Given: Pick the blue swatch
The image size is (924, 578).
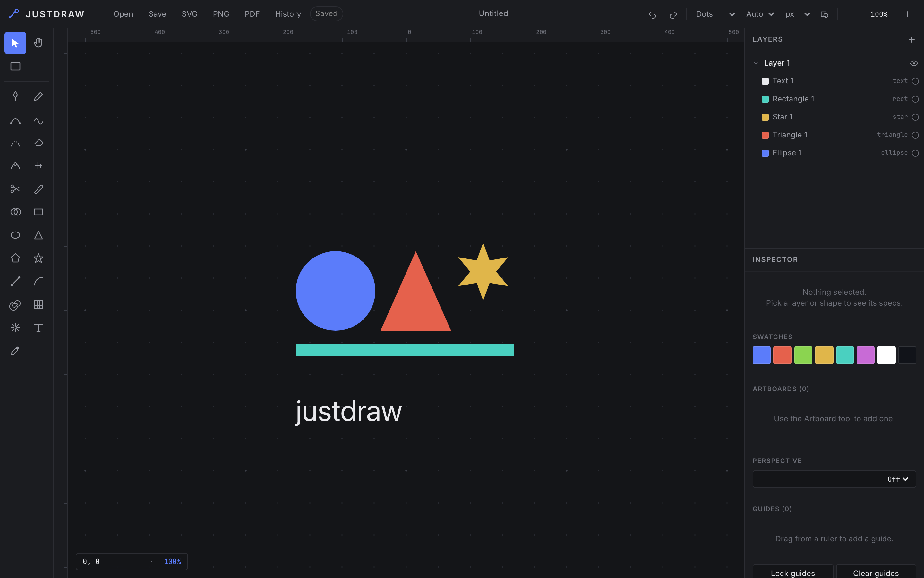Looking at the screenshot, I should (761, 355).
